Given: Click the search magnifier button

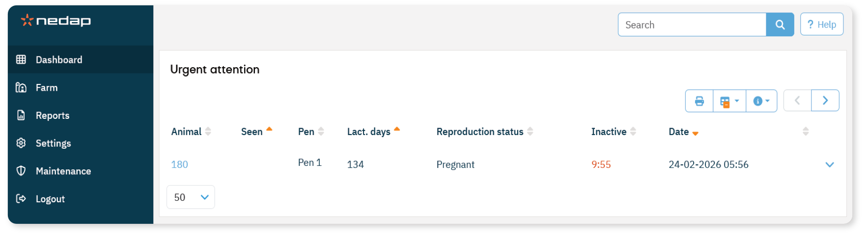Looking at the screenshot, I should point(780,25).
